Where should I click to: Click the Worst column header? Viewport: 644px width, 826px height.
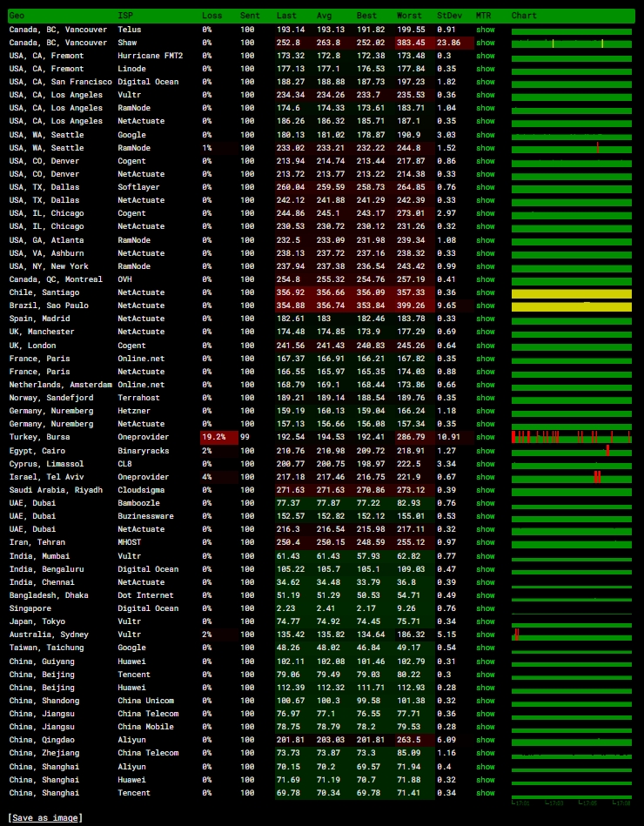(x=409, y=16)
